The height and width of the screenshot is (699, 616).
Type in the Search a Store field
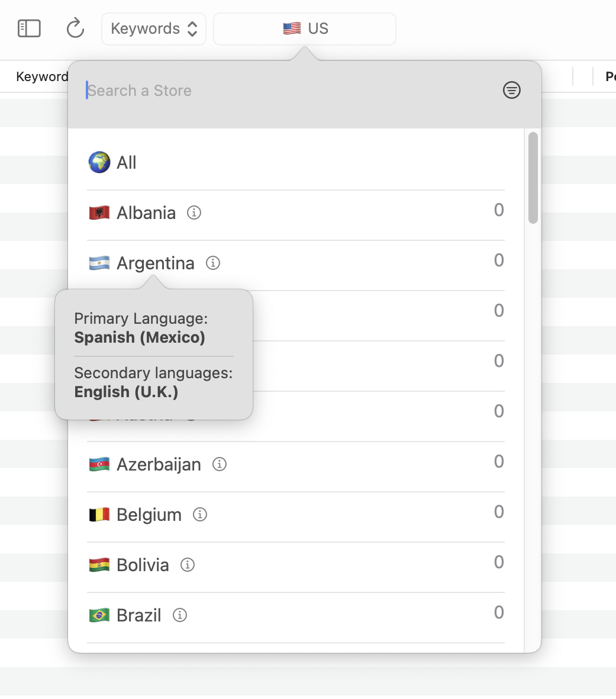tap(290, 91)
